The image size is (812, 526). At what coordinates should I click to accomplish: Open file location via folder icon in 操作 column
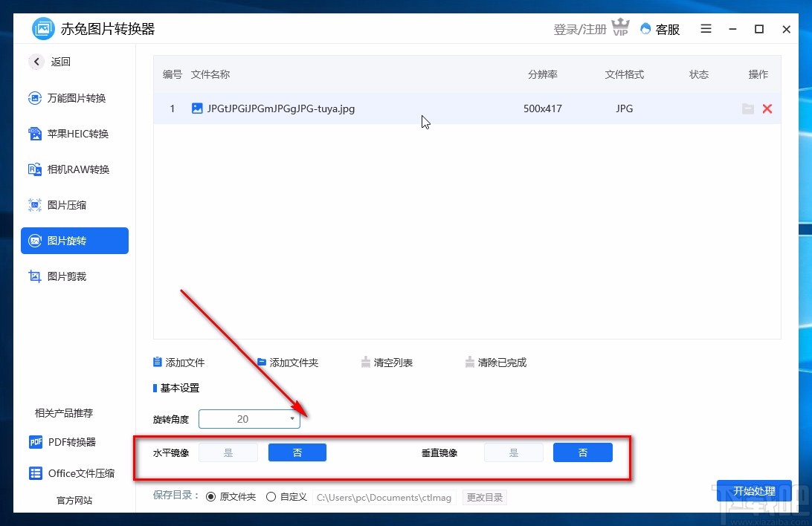[x=748, y=108]
